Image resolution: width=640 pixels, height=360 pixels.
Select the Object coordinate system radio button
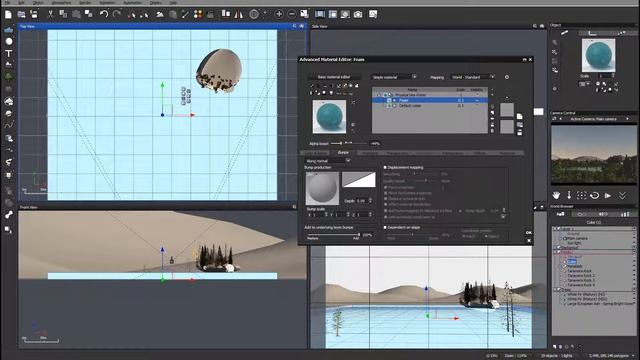tap(486, 236)
